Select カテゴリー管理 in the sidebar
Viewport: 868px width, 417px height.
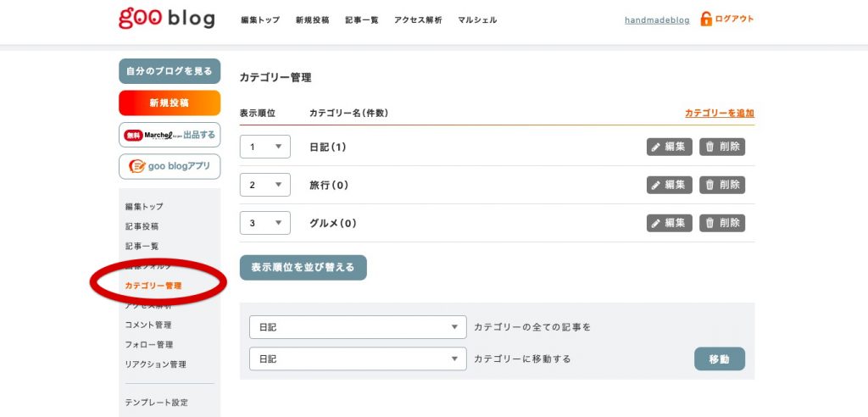153,286
